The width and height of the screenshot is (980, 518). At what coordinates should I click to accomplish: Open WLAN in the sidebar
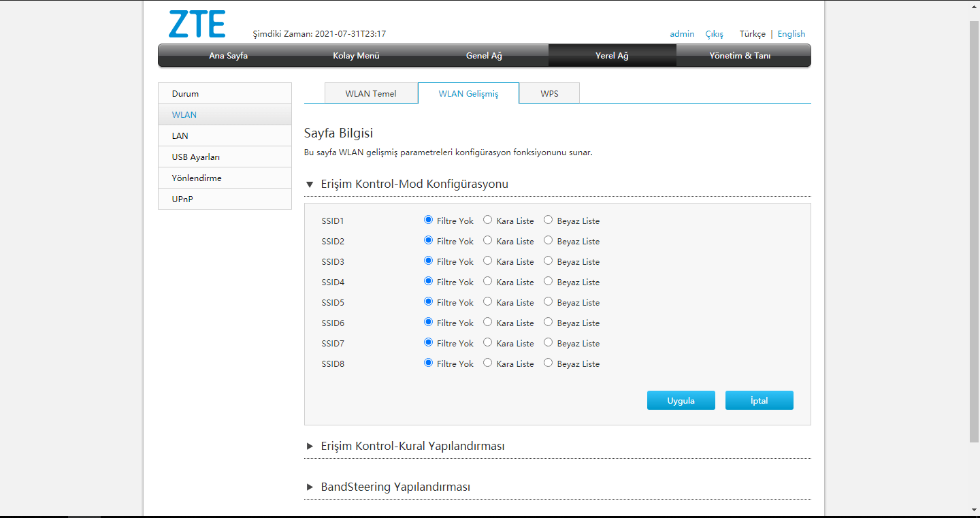[225, 114]
